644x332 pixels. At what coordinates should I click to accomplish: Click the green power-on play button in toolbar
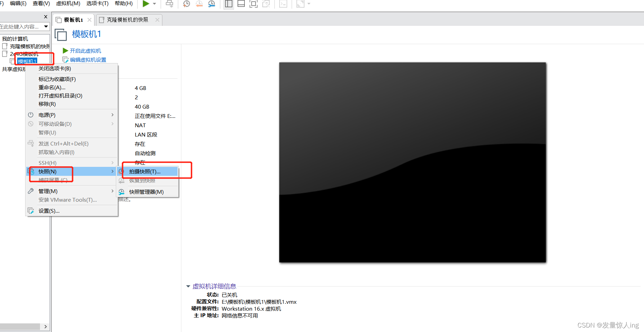pyautogui.click(x=146, y=4)
